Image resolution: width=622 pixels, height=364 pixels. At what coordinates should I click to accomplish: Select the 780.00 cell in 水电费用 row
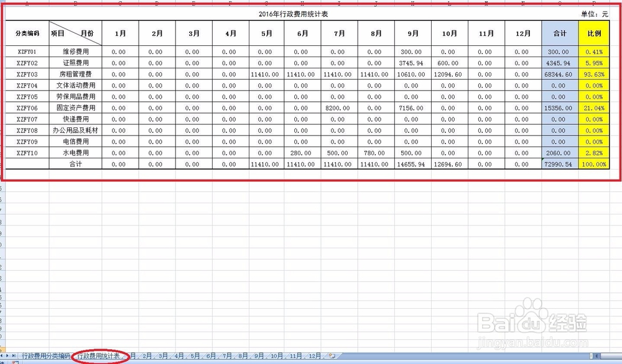pos(376,153)
